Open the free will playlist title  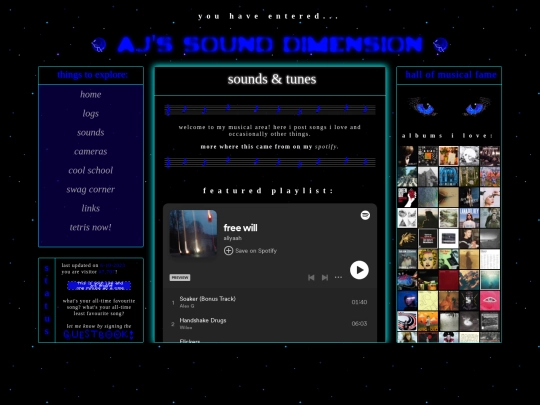(240, 228)
